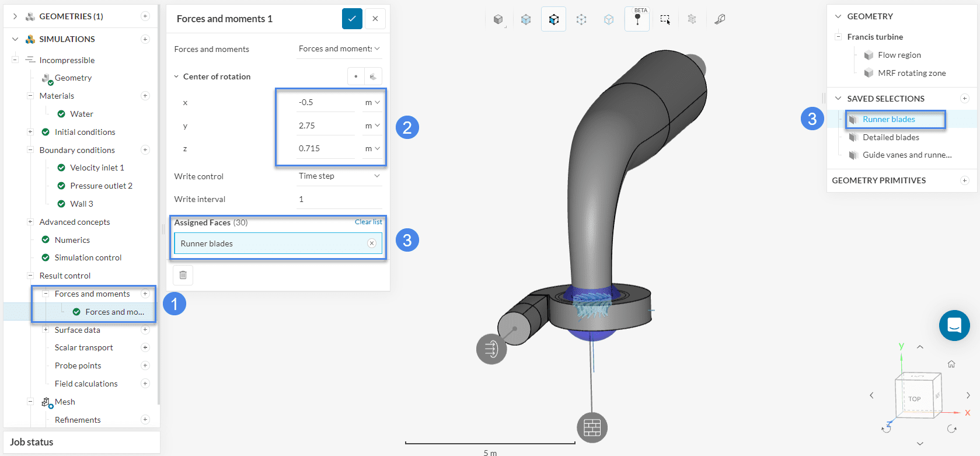
Task: Remove Runner blades from assigned faces
Action: click(372, 243)
